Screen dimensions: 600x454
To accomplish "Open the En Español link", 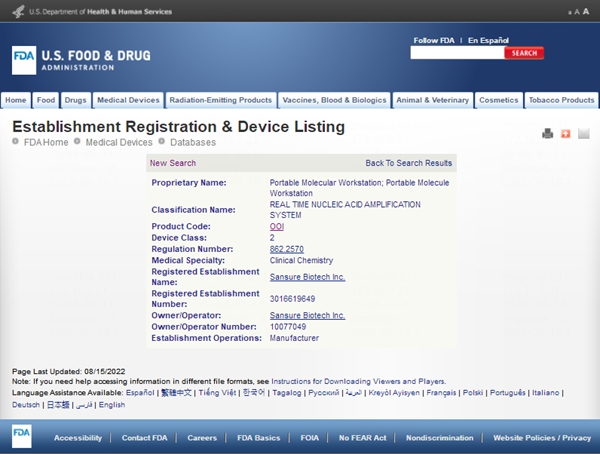I will point(489,40).
